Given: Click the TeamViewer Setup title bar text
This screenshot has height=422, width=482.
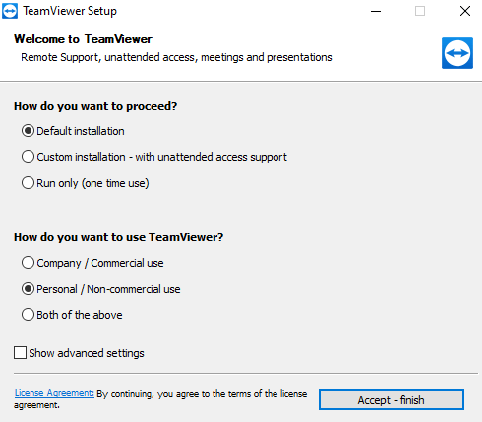Looking at the screenshot, I should [x=70, y=11].
